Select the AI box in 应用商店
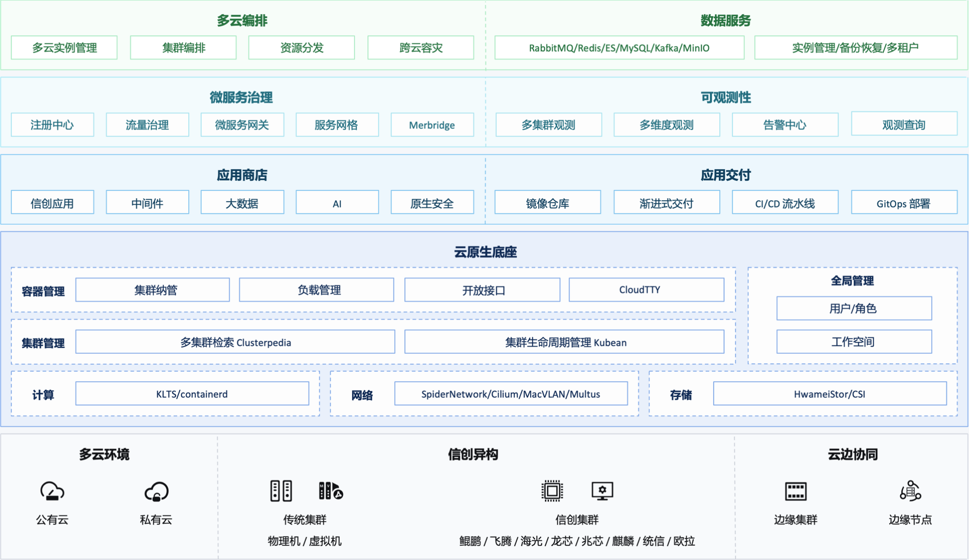The image size is (969, 560). click(337, 203)
